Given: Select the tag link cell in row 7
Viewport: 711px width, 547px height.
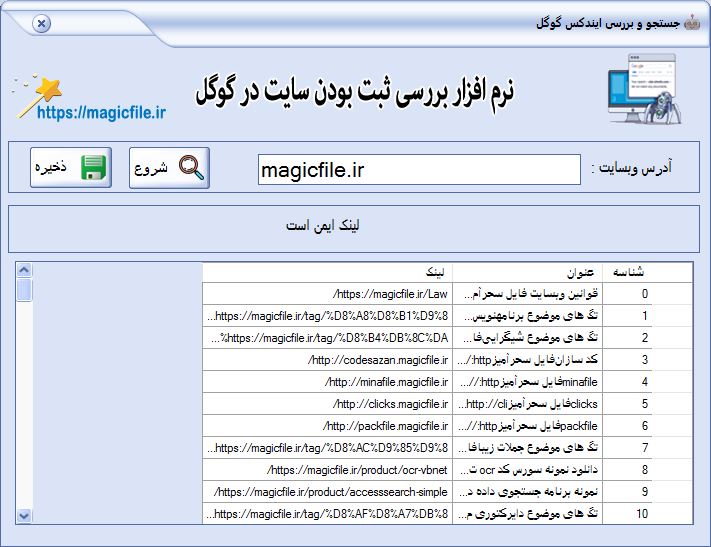Looking at the screenshot, I should pos(327,448).
